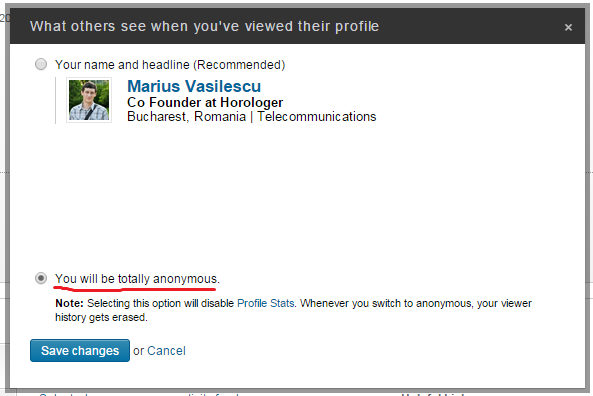593x396 pixels.
Task: Select the totally anonymous radio button
Action: 41,278
